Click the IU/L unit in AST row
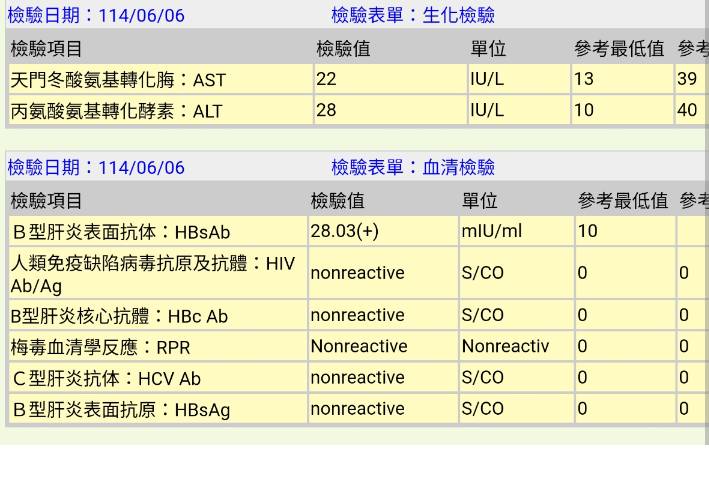The image size is (709, 490). click(x=487, y=80)
